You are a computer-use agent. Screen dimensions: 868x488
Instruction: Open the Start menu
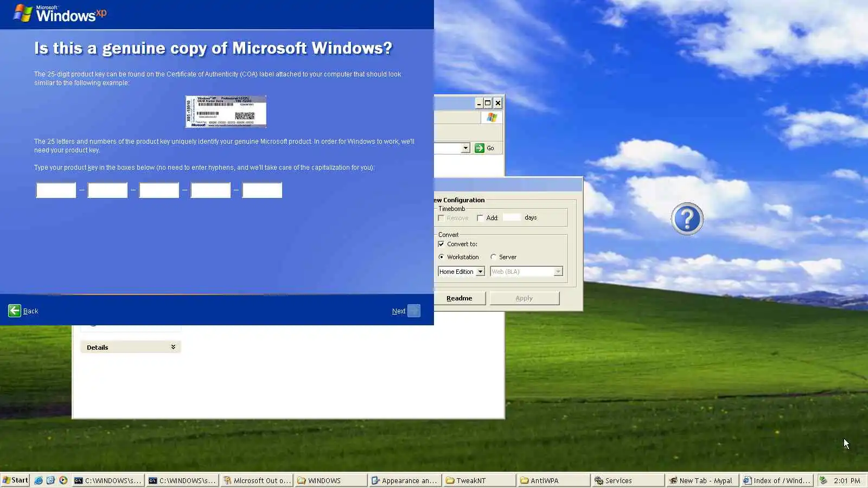point(15,480)
